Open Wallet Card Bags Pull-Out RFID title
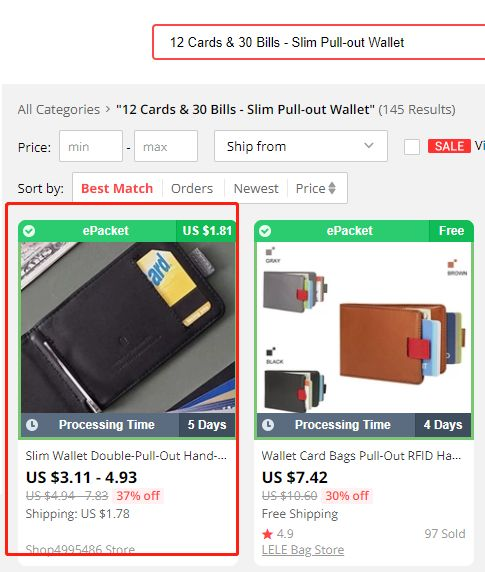This screenshot has width=485, height=572. point(361,456)
